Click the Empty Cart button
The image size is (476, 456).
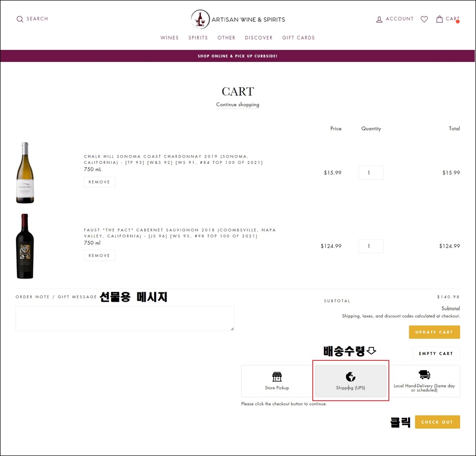point(436,353)
